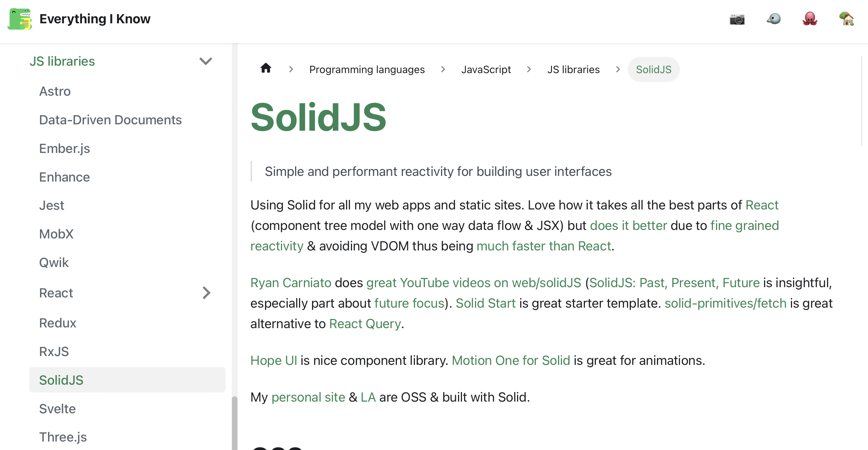
Task: Select Data-Driven Documents sidebar entry
Action: (110, 120)
